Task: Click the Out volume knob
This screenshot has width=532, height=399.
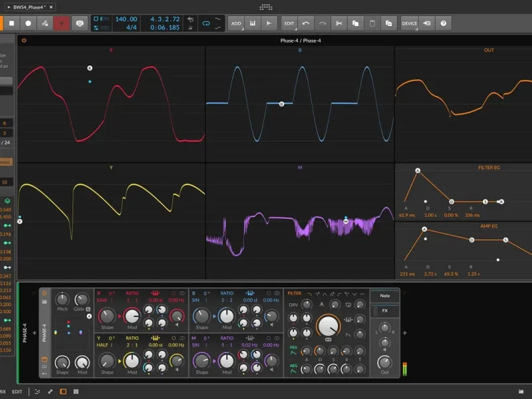Action: point(384,361)
